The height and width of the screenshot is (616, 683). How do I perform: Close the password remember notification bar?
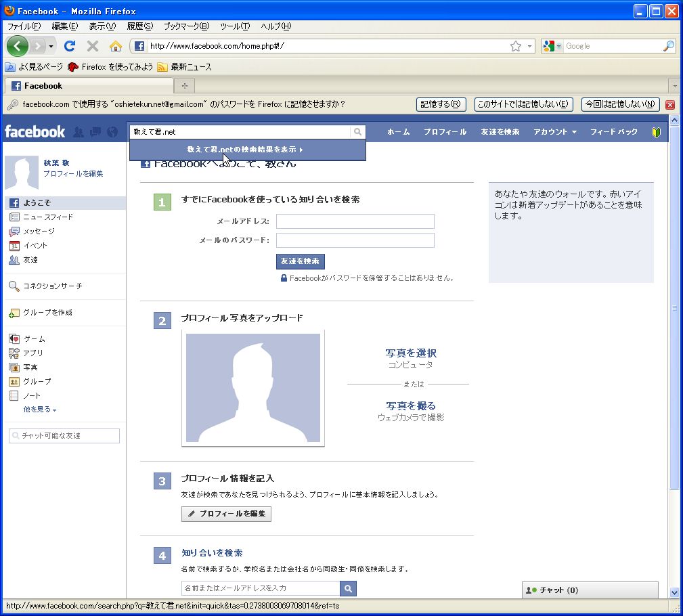click(670, 104)
